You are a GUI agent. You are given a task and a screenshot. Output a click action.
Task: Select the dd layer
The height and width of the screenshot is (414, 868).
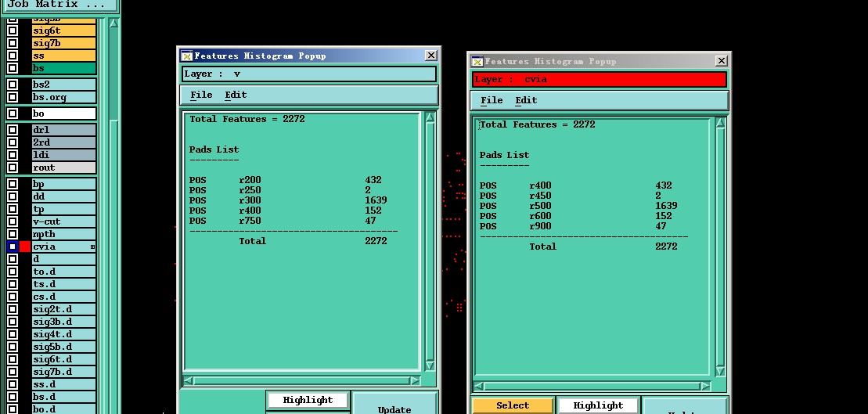coord(64,196)
